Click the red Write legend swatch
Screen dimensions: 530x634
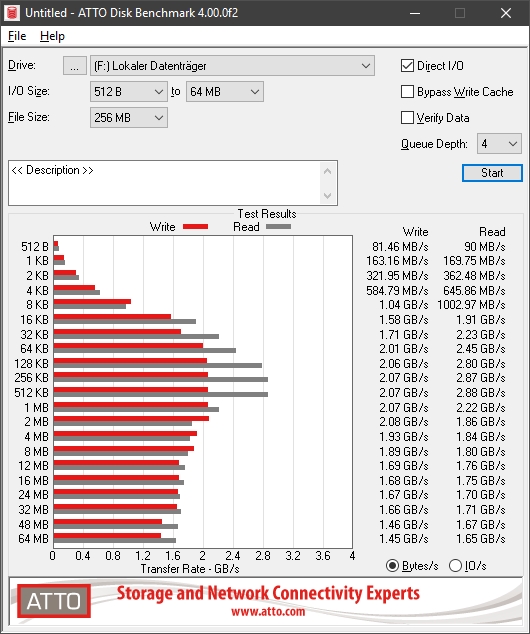(196, 226)
